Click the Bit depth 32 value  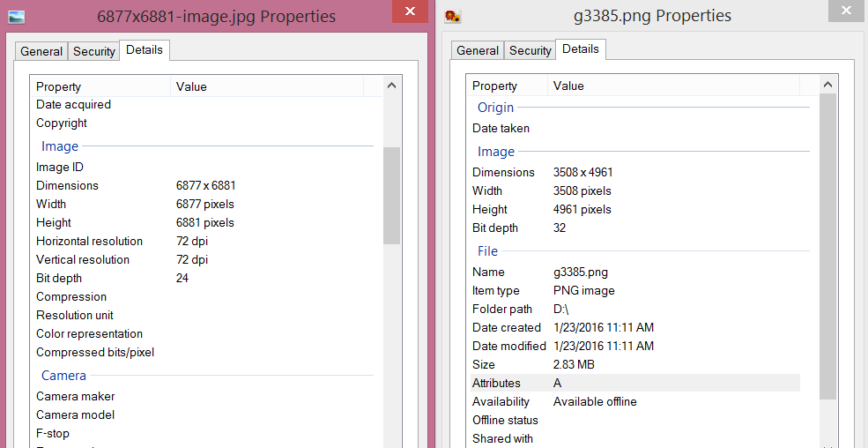[560, 228]
